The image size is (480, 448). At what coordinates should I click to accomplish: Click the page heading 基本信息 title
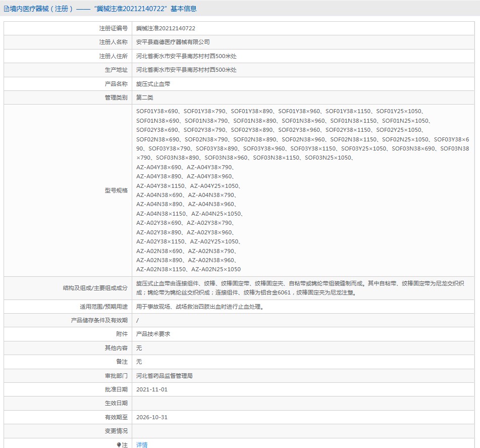pyautogui.click(x=184, y=9)
